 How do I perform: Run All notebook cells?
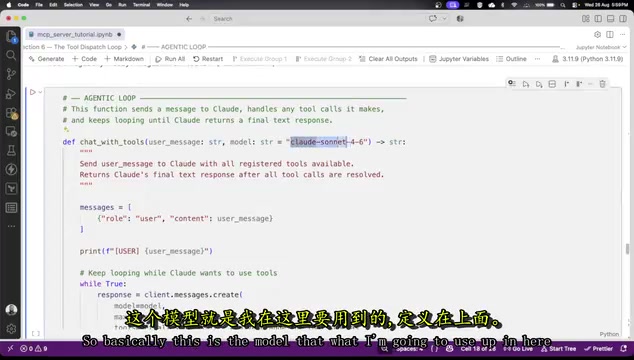pos(170,59)
